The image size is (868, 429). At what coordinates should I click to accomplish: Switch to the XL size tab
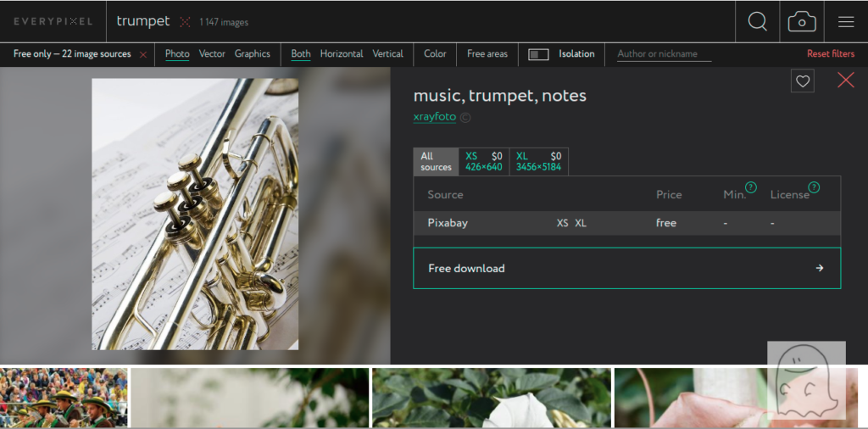point(538,161)
